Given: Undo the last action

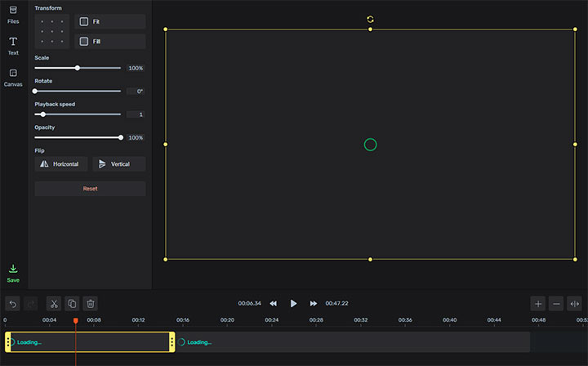Looking at the screenshot, I should (x=12, y=303).
